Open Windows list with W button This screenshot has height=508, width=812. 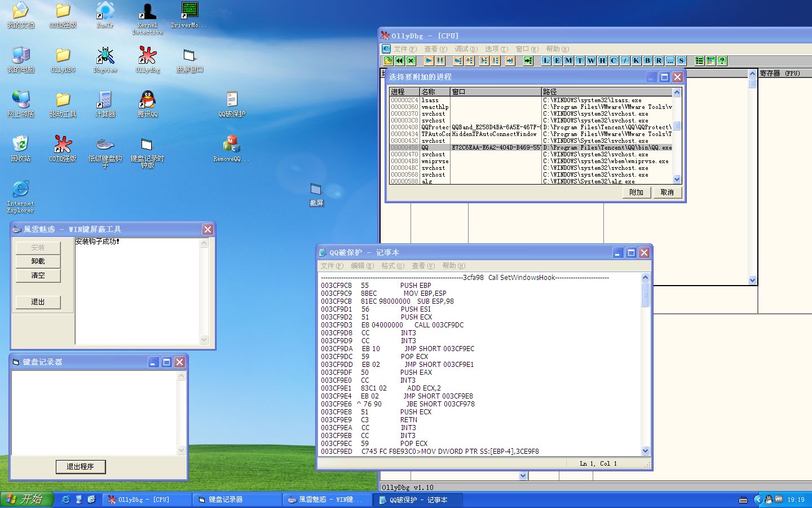pyautogui.click(x=591, y=60)
